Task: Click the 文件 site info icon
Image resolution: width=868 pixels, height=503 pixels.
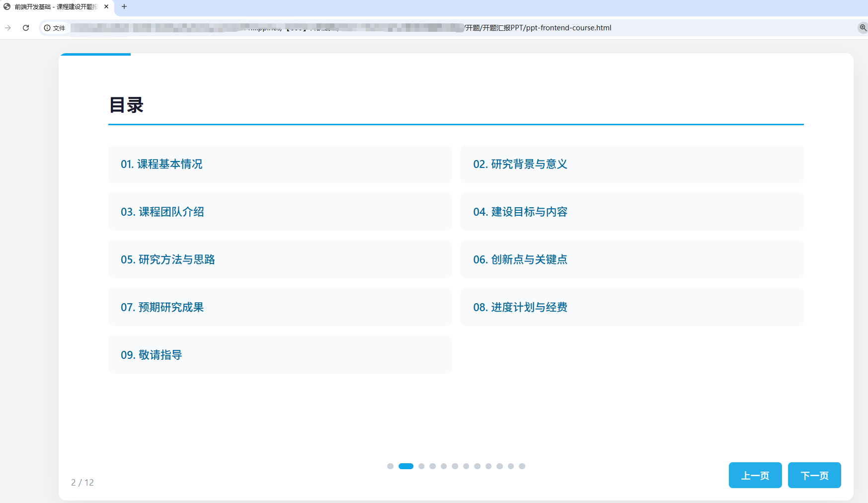Action: (x=55, y=28)
